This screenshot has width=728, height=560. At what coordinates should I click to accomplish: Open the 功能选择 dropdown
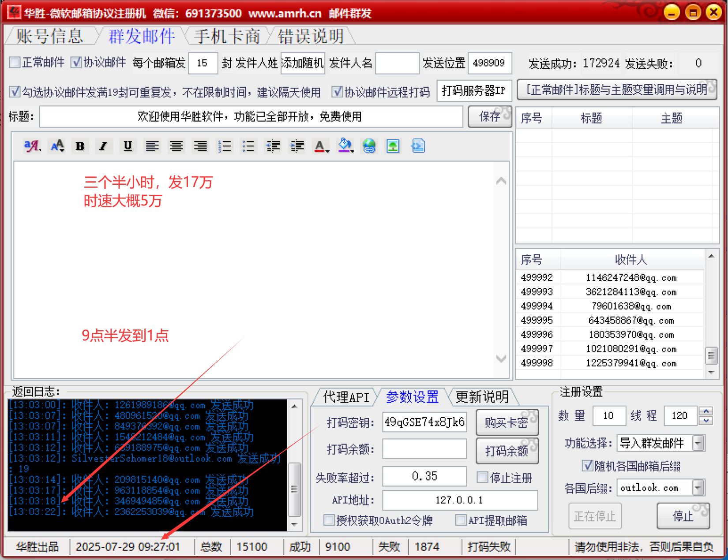coord(698,443)
